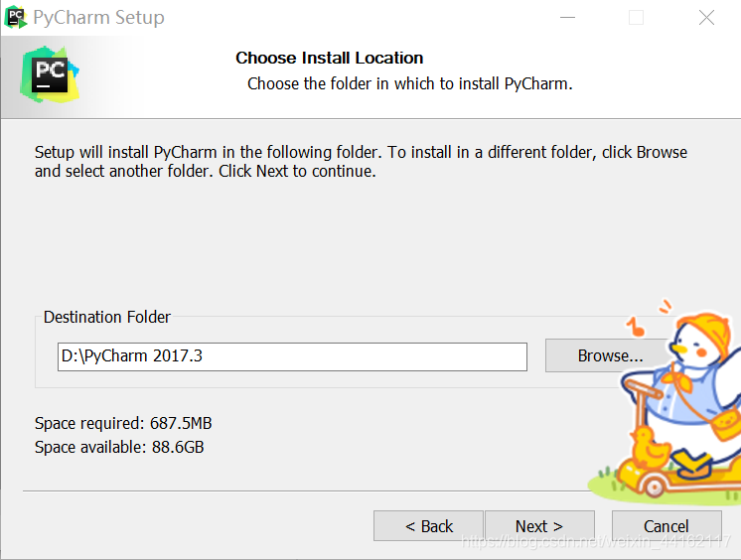
Task: Click the Choose Install Location heading
Action: pos(330,58)
